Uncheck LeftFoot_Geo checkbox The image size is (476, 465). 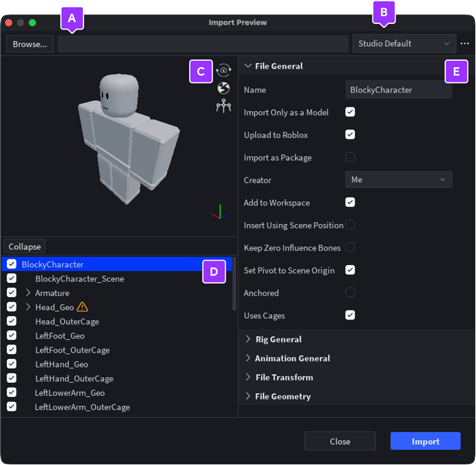click(x=12, y=336)
